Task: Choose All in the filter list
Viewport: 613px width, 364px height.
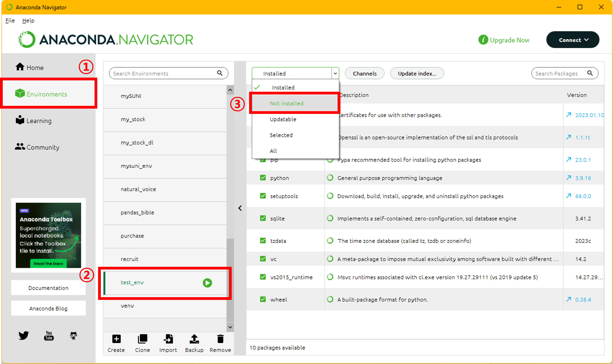Action: pos(295,151)
